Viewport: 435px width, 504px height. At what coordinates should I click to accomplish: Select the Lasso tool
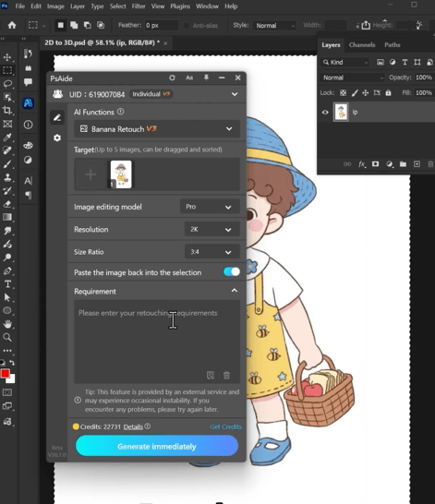tap(7, 84)
